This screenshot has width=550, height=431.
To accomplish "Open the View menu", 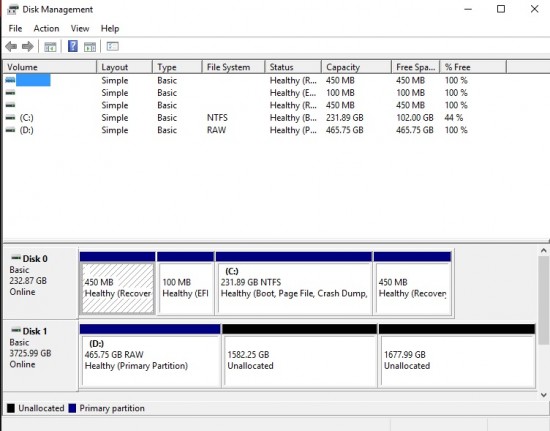I will point(80,29).
